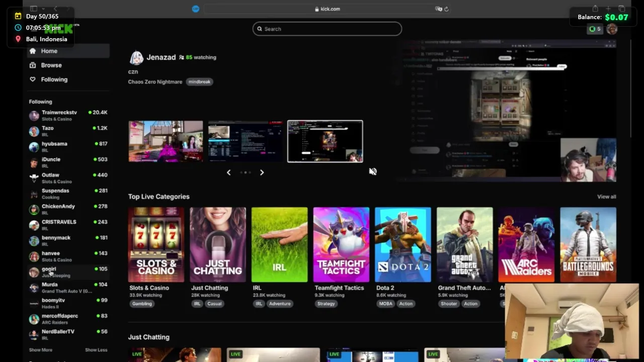
Task: Click the Strategy tag
Action: 326,304
